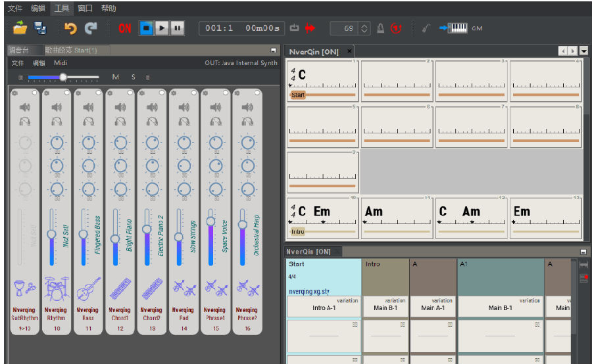
Task: Click the save all icon in toolbar
Action: (x=40, y=28)
